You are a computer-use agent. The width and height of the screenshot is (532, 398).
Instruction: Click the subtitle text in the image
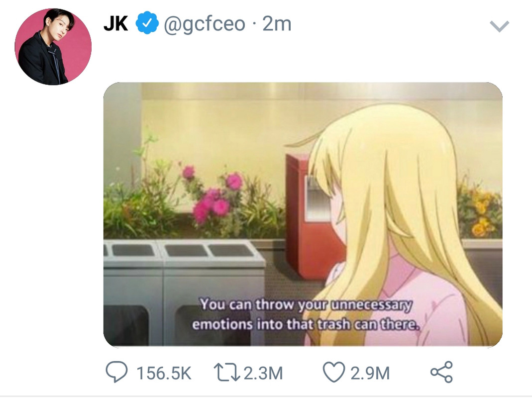(306, 314)
